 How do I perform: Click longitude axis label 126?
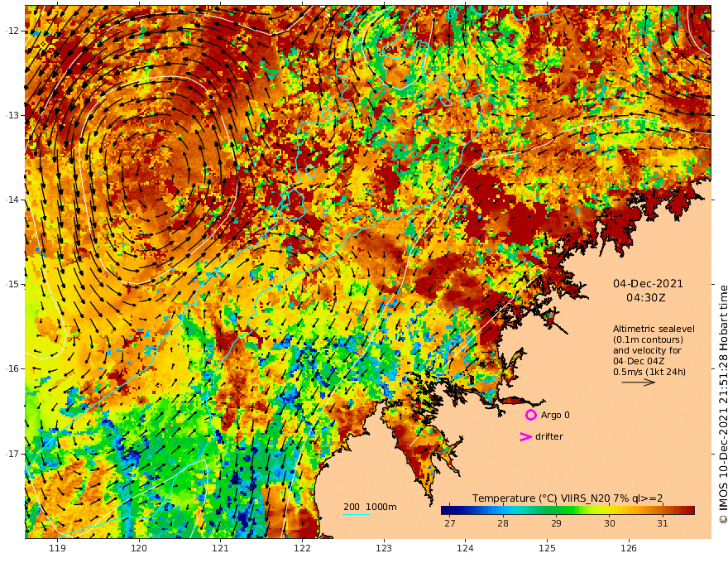629,548
